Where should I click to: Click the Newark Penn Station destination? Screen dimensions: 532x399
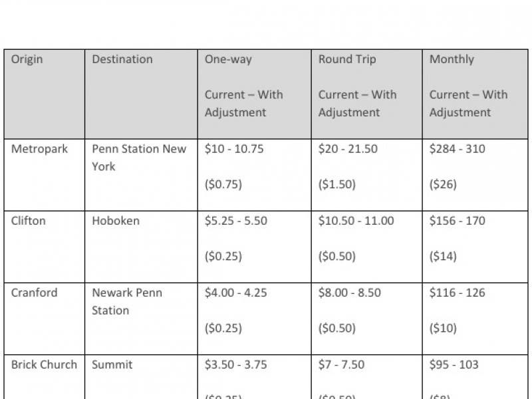127,301
